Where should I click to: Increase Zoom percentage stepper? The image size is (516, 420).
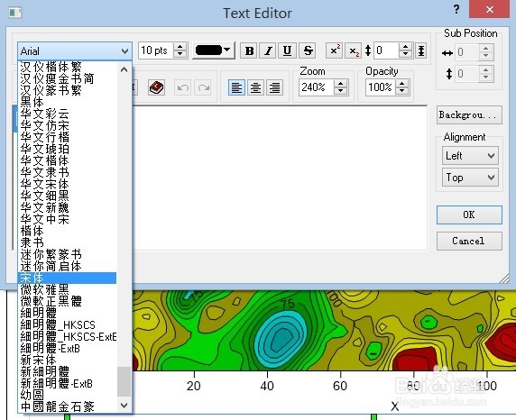click(341, 84)
